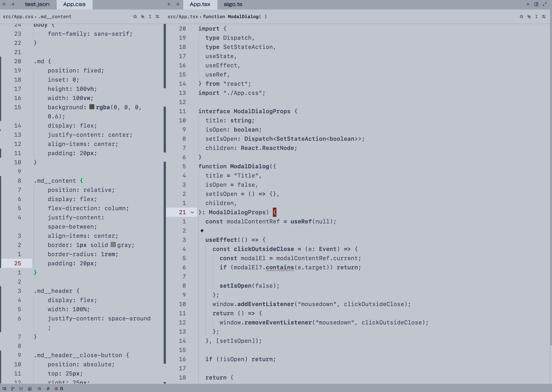Click breadcrumb function ModalDialog
Viewport: 552px width, 392px height.
pyautogui.click(x=235, y=17)
